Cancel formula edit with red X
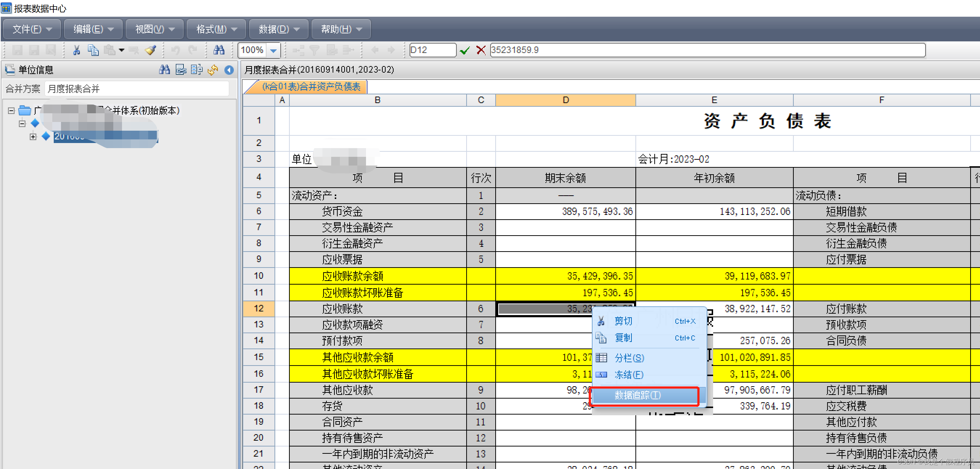This screenshot has height=469, width=980. point(481,50)
